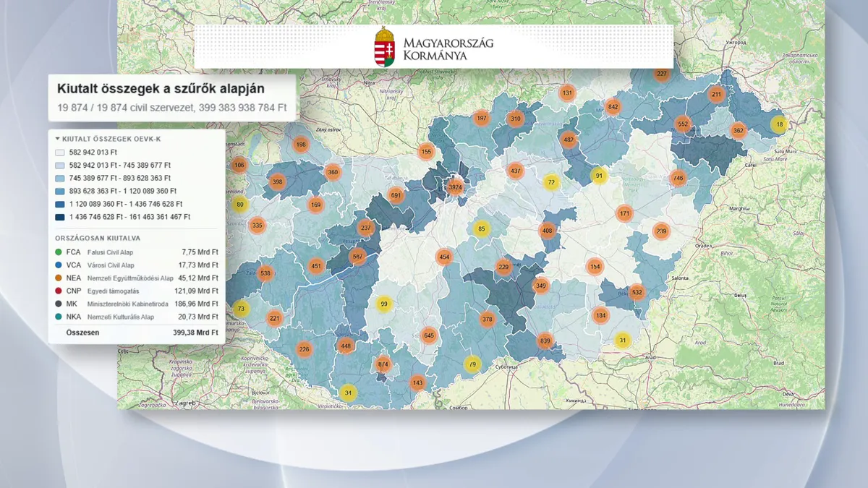Screen dimensions: 868x488
Task: Open the orange cluster marker 211
Action: (716, 94)
